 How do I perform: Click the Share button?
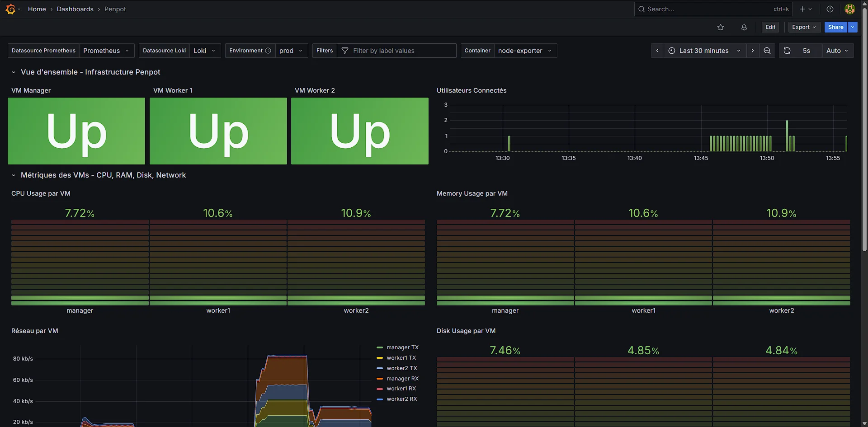(835, 27)
